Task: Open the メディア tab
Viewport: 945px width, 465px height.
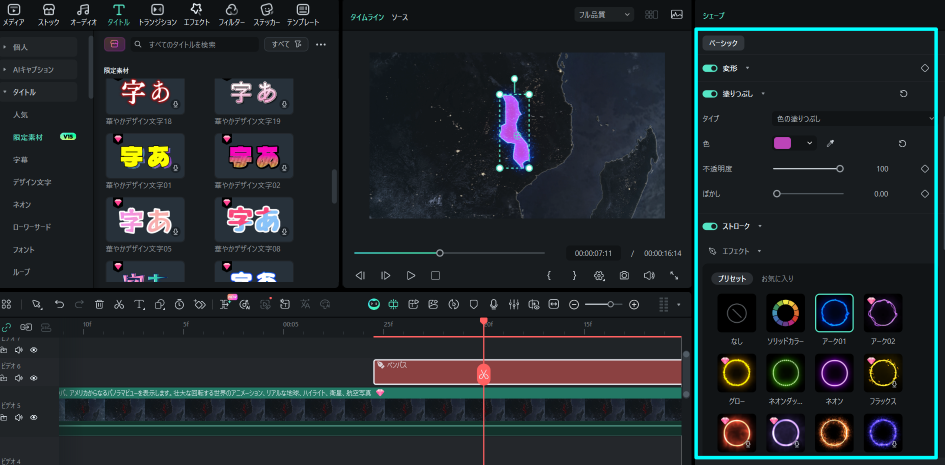Action: (x=14, y=15)
